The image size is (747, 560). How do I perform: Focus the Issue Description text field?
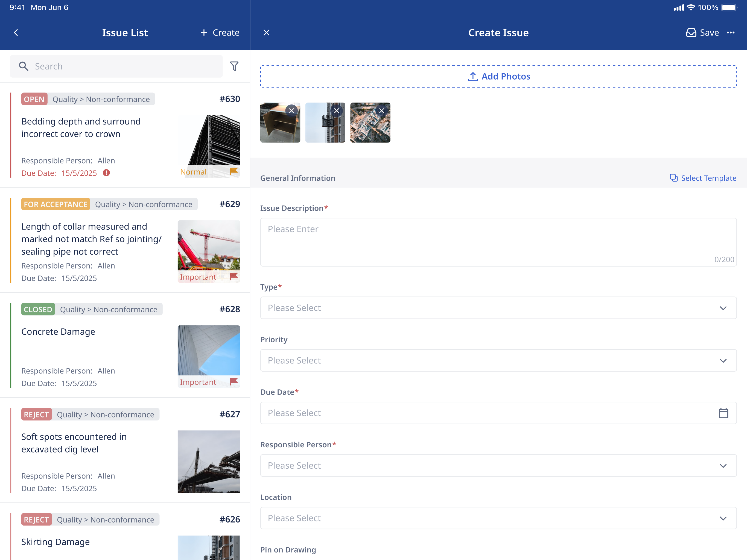[498, 241]
